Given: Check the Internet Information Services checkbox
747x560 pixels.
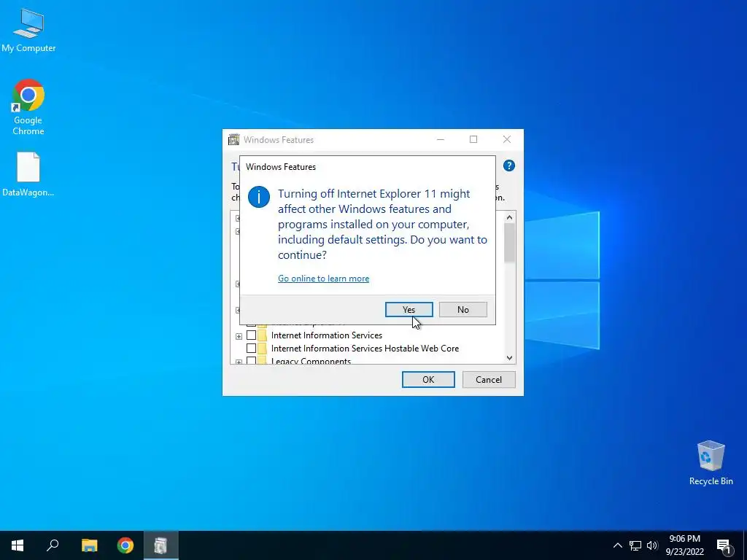Looking at the screenshot, I should pos(251,335).
